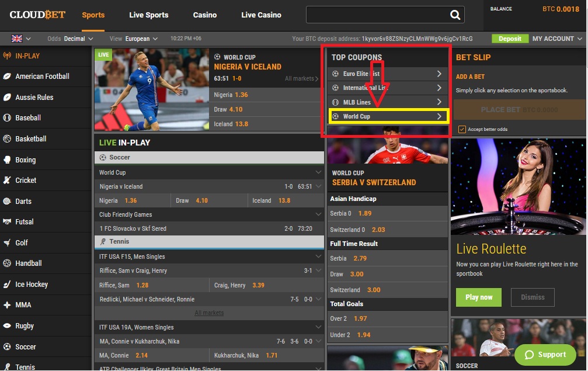The image size is (588, 371).
Task: Click the soccer icon in Live In-Play Soccer header
Action: (x=103, y=158)
